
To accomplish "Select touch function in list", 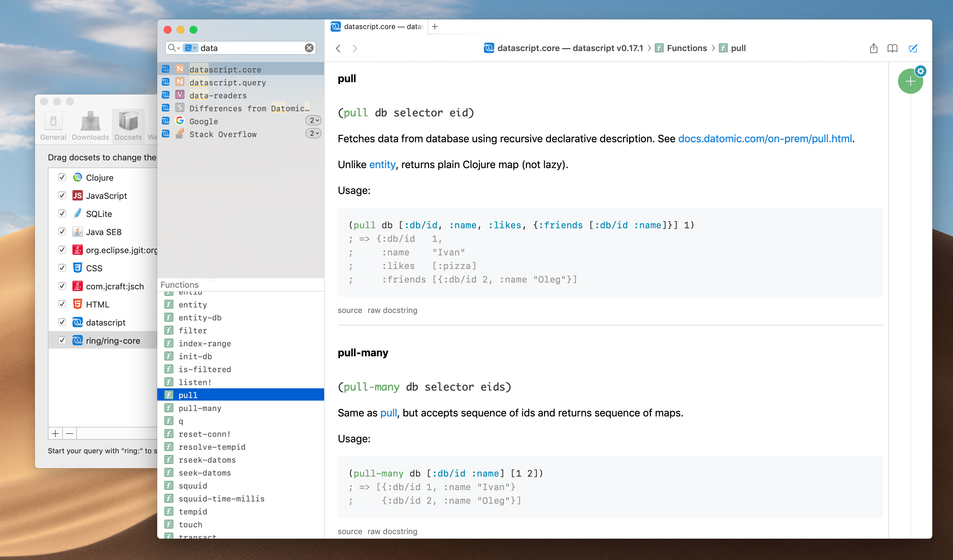I will click(241, 524).
